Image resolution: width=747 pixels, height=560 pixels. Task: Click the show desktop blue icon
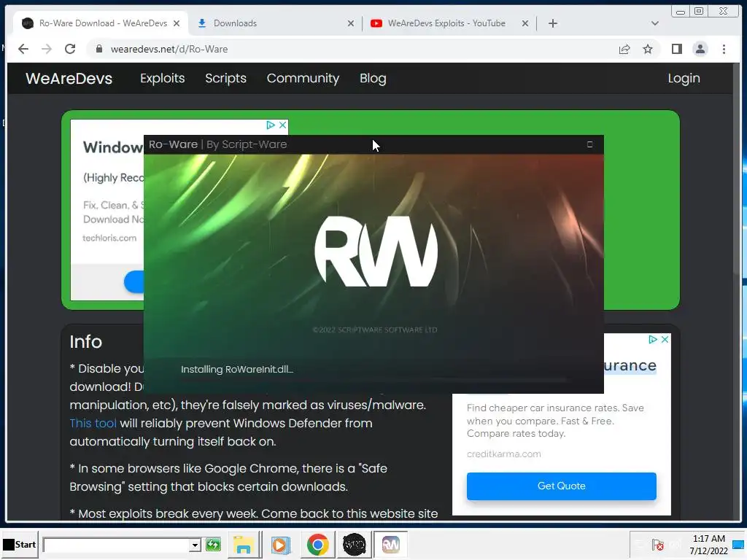pos(739,545)
